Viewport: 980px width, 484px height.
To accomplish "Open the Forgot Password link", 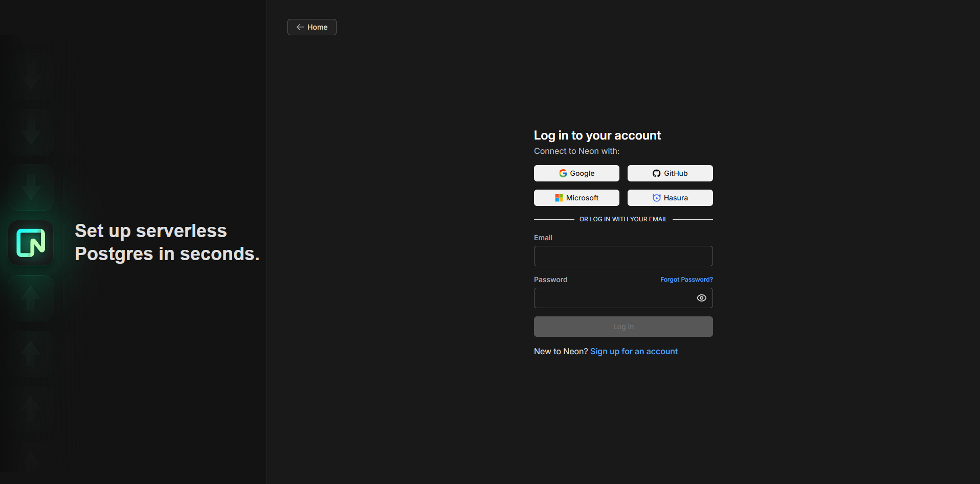I will [x=686, y=280].
